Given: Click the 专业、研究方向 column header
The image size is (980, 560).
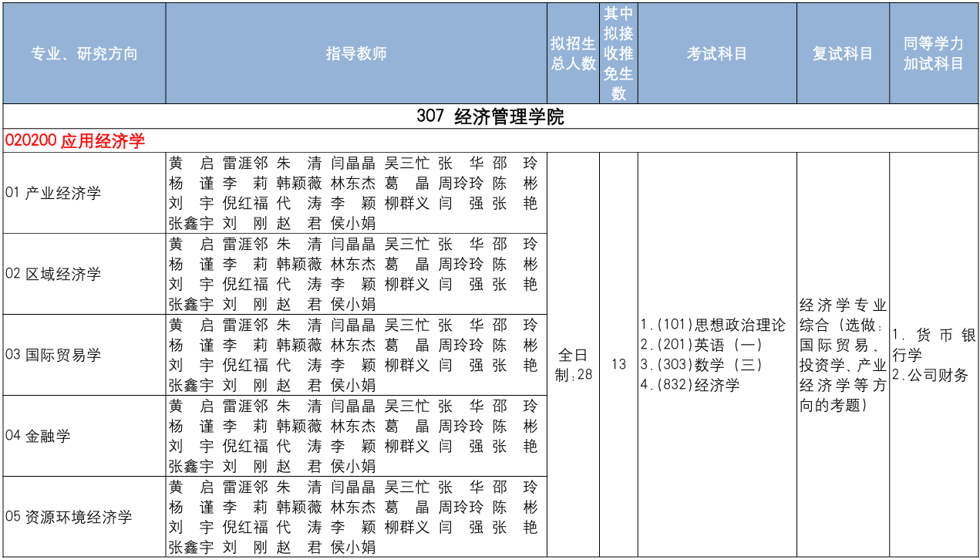Looking at the screenshot, I should [84, 53].
